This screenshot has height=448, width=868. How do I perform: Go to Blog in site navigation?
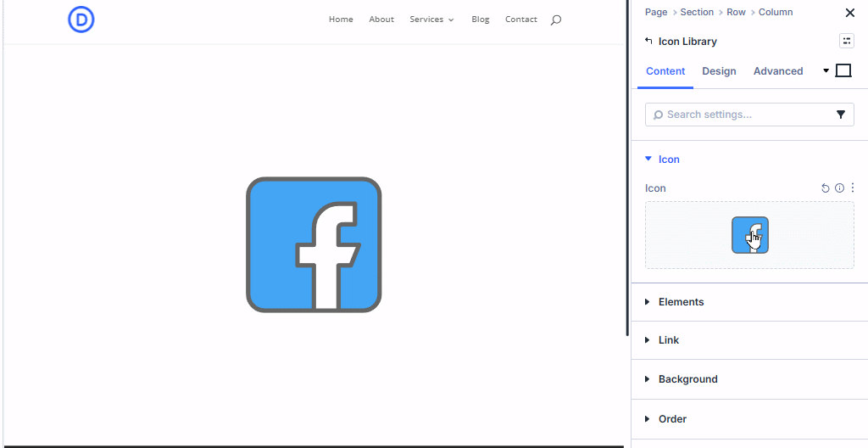point(481,20)
